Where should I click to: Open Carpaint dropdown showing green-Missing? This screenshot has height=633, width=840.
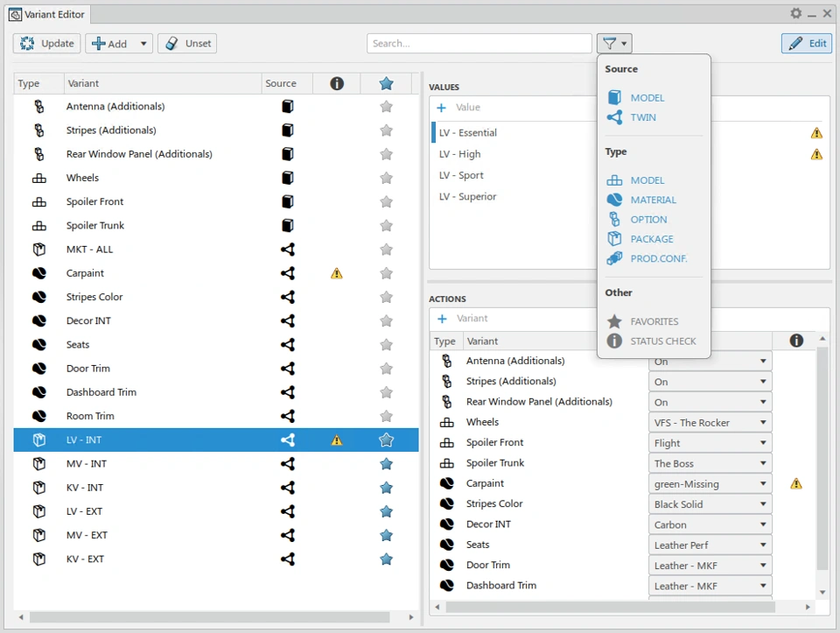710,484
